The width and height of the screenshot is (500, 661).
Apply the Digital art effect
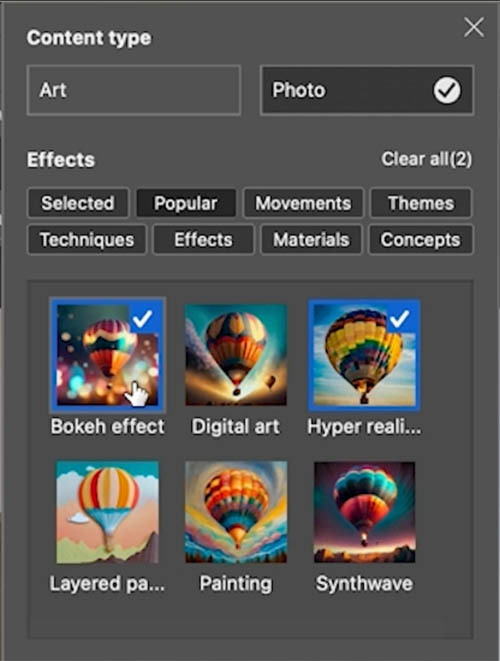(x=236, y=355)
